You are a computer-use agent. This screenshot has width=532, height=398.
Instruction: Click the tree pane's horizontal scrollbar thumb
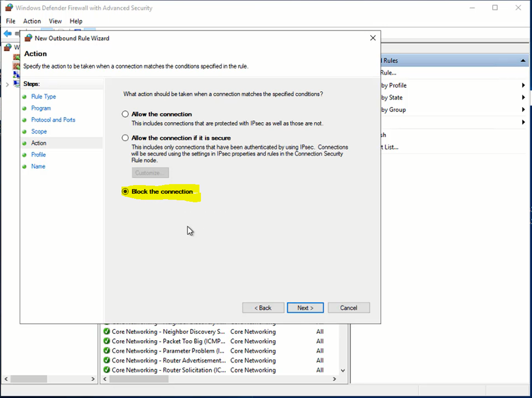point(29,379)
